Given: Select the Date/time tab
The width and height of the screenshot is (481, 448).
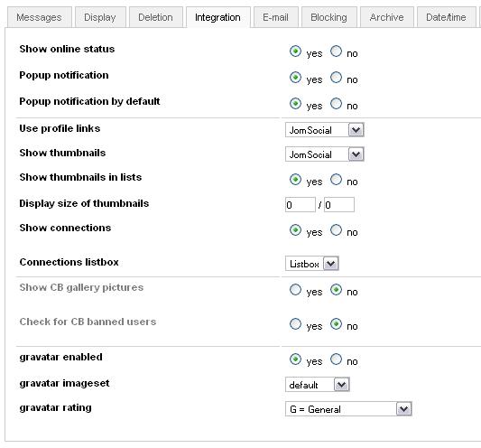Looking at the screenshot, I should coord(446,17).
